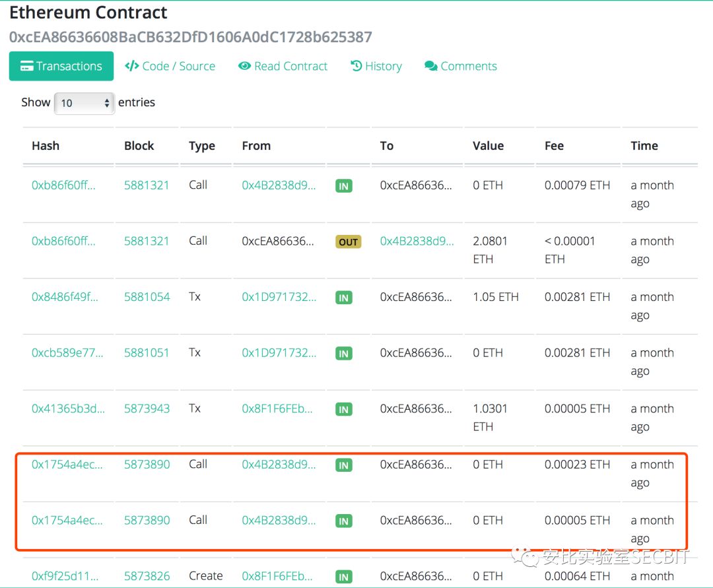The height and width of the screenshot is (588, 713).
Task: Click the IN badge in the Create row
Action: [x=344, y=577]
